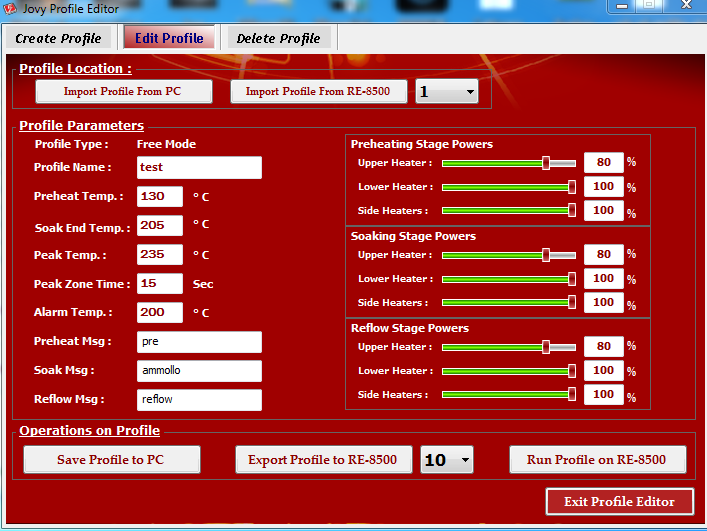Click Soaking Stage Lower Heater slider
Viewport: 707px width, 531px height.
tap(508, 279)
